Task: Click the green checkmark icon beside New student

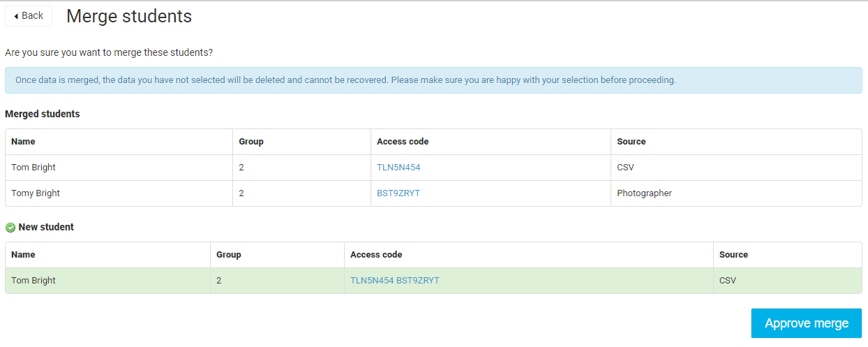Action: click(10, 228)
